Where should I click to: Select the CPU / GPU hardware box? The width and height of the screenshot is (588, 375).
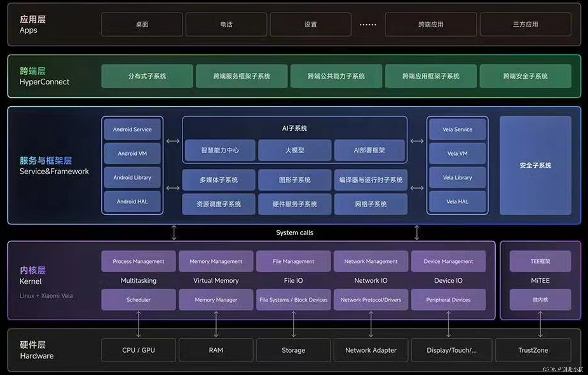click(x=138, y=350)
